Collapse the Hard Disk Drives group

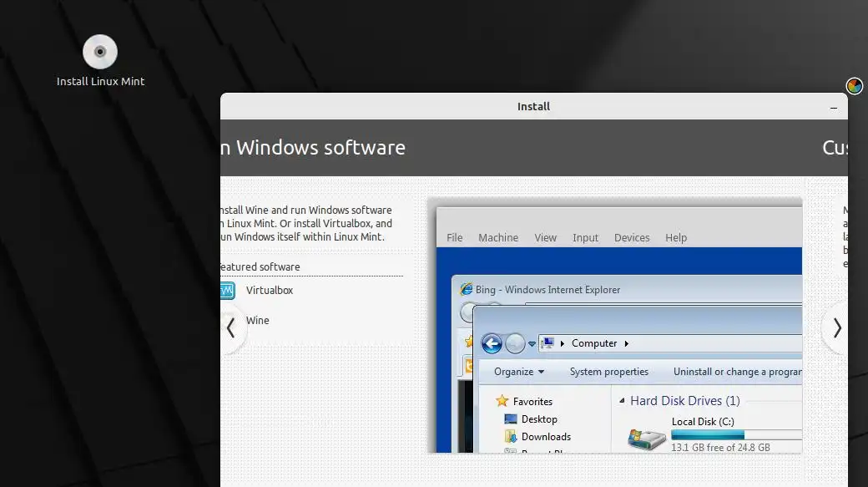[x=622, y=401]
